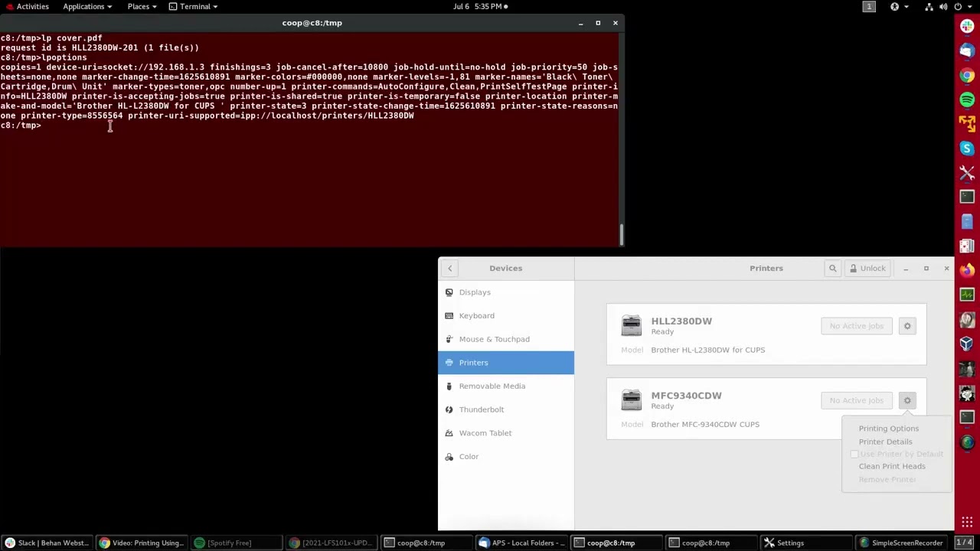Viewport: 980px width, 551px height.
Task: Launch Skype from the dock
Action: (x=967, y=148)
